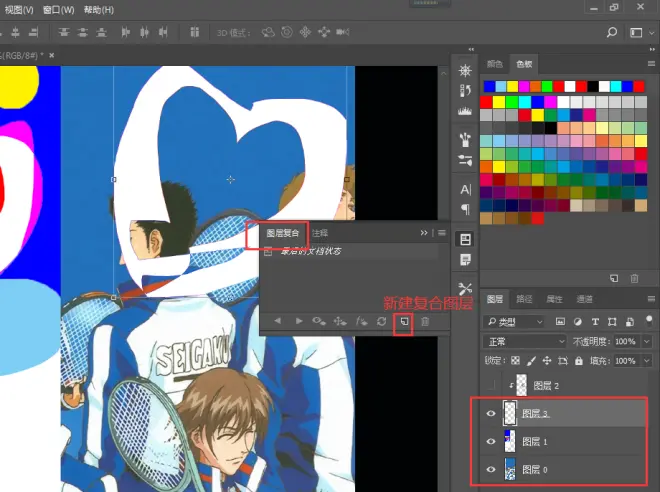The image size is (660, 492).
Task: Click align vertical centers icon in options bar
Action: (x=83, y=32)
